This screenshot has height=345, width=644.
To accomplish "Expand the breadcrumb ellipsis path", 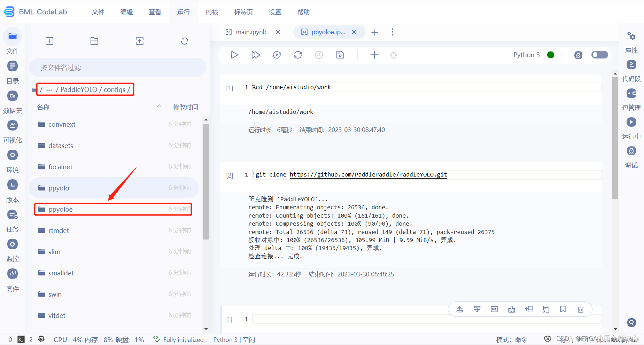I will [x=49, y=90].
